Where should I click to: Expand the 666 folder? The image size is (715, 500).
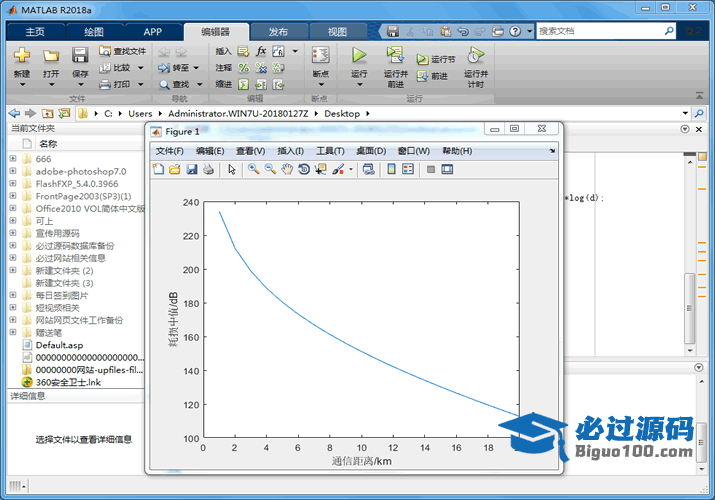click(13, 159)
